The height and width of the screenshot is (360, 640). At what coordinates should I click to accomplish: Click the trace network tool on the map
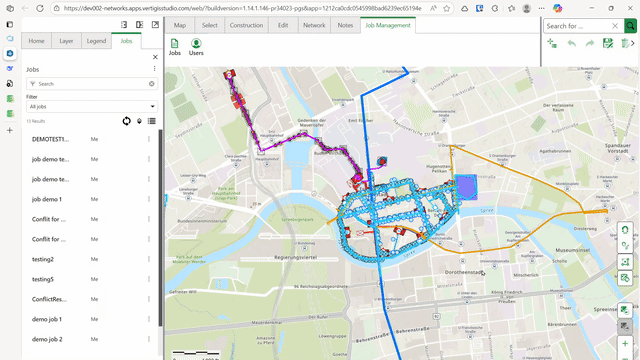[x=625, y=246]
